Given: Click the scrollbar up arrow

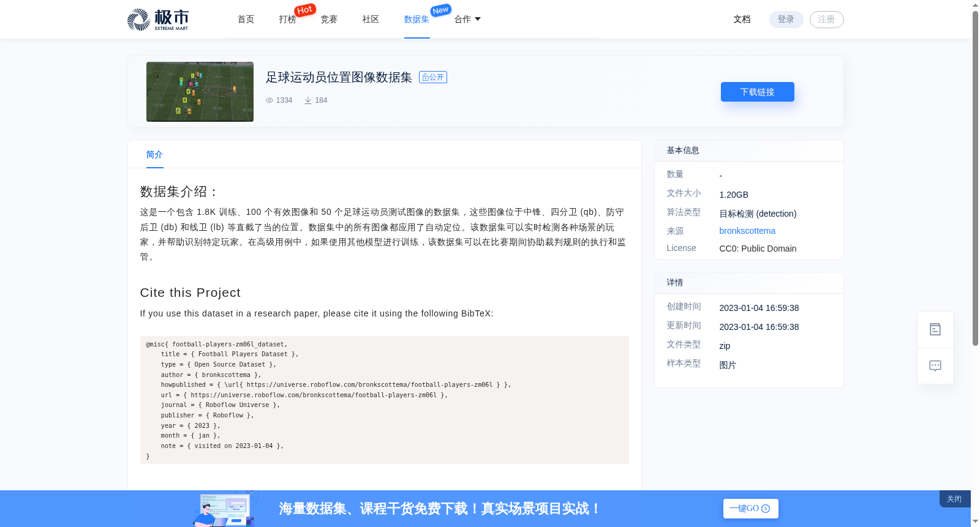Looking at the screenshot, I should pyautogui.click(x=975, y=5).
